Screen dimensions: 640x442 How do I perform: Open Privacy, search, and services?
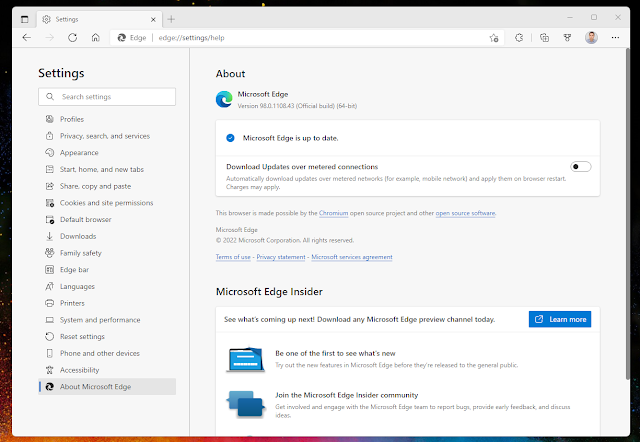[107, 136]
